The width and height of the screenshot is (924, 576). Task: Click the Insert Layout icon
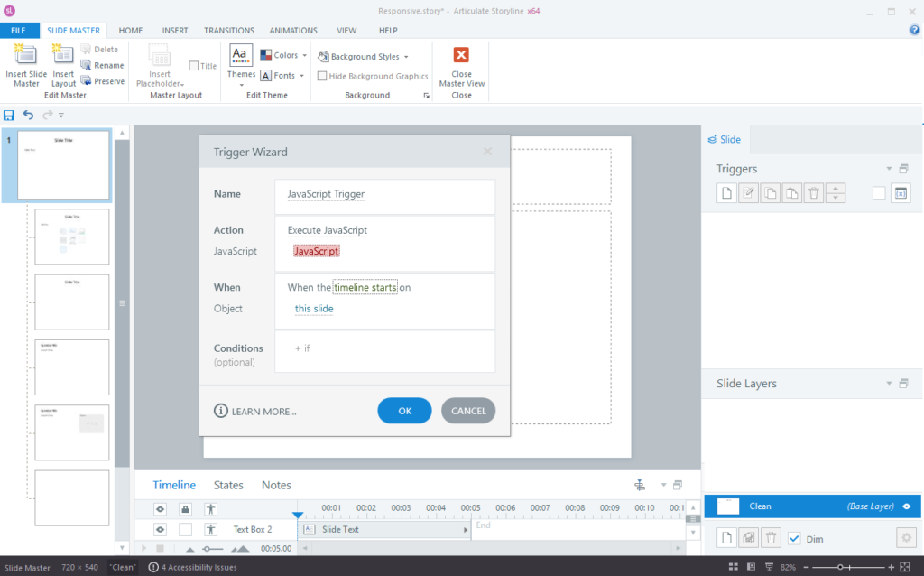click(x=63, y=55)
